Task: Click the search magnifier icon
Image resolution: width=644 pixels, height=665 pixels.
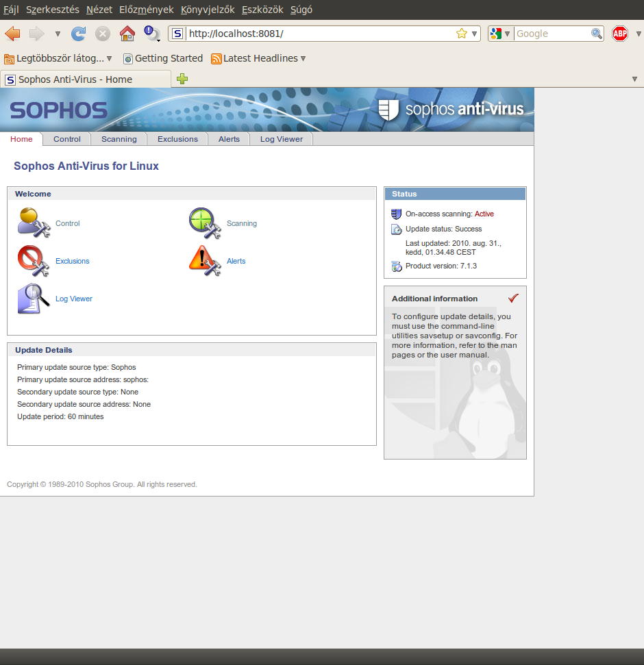Action: point(597,34)
